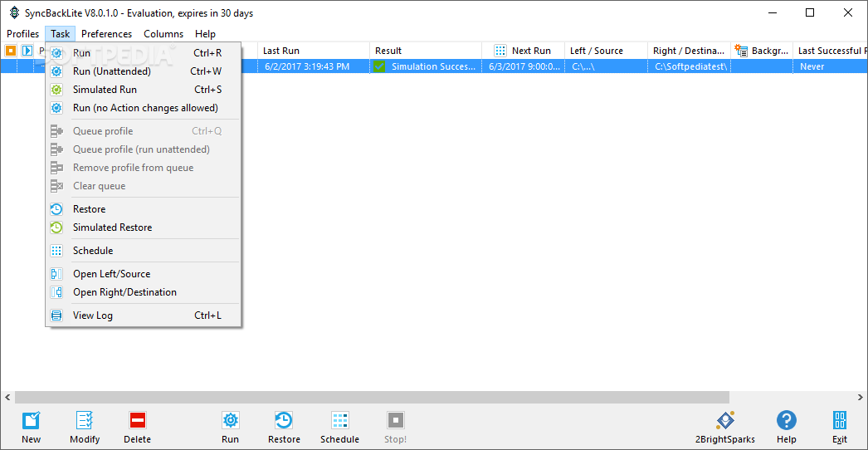Click the C:\...\ source cell

click(606, 66)
